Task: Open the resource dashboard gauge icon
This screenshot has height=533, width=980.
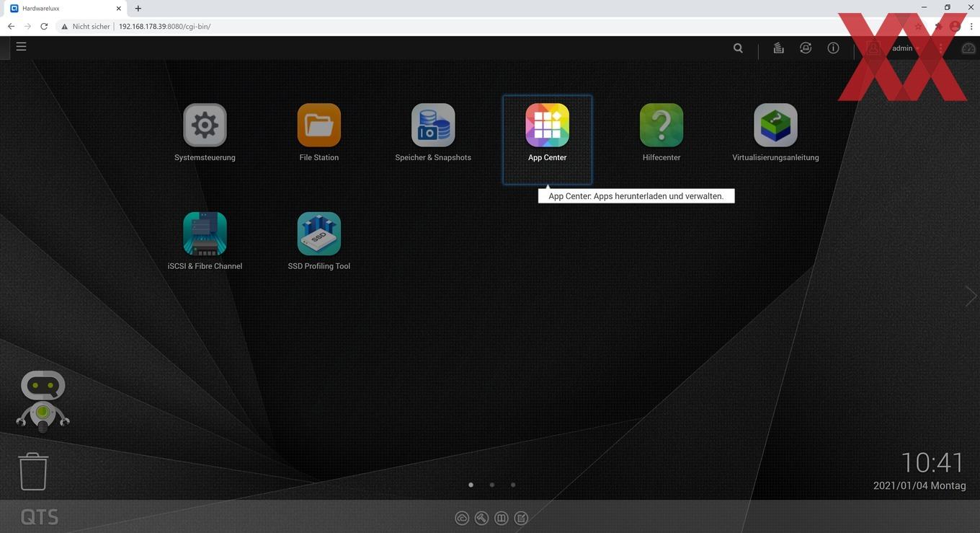Action: click(x=968, y=48)
